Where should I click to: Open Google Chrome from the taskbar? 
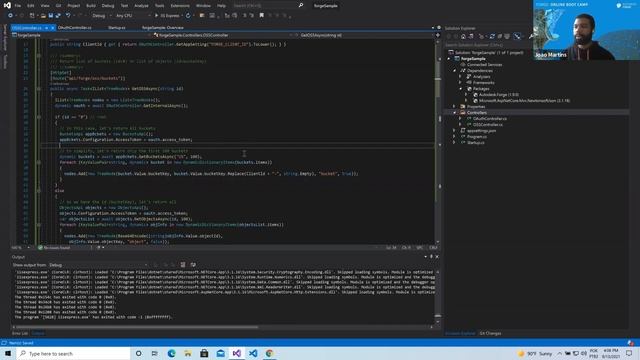[x=269, y=353]
